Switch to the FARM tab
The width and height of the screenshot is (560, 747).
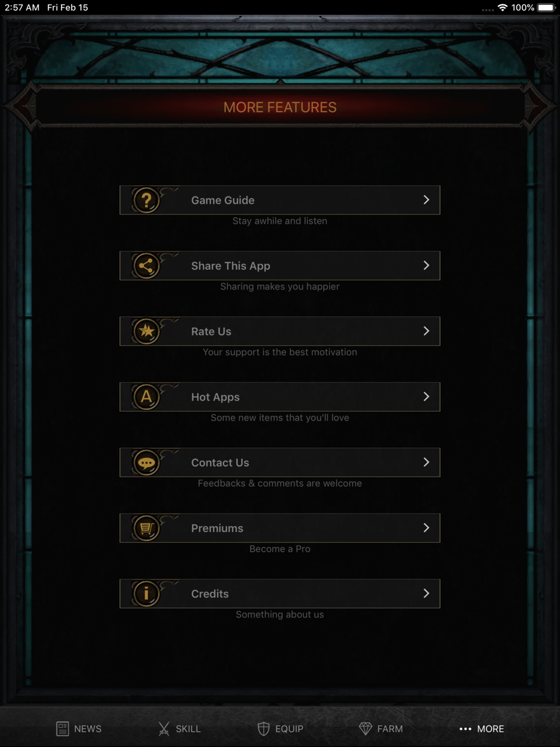pyautogui.click(x=381, y=729)
